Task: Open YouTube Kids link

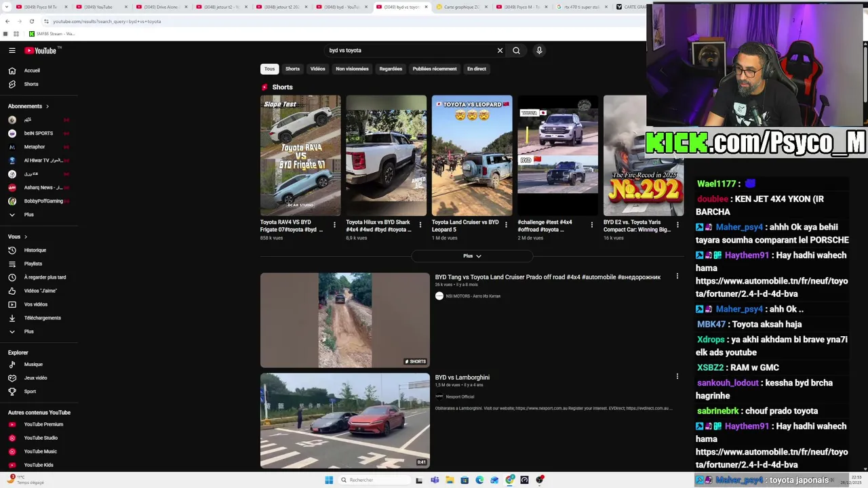Action: click(39, 465)
